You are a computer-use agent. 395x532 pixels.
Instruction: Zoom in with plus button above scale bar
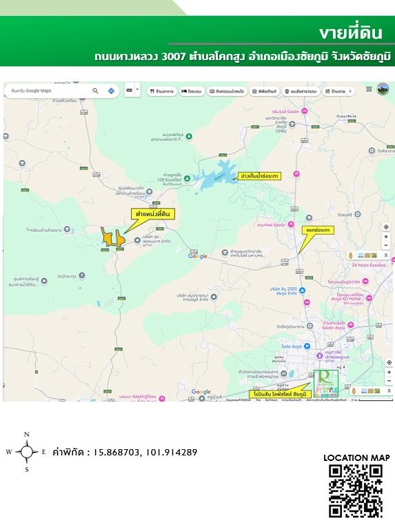coord(389,372)
